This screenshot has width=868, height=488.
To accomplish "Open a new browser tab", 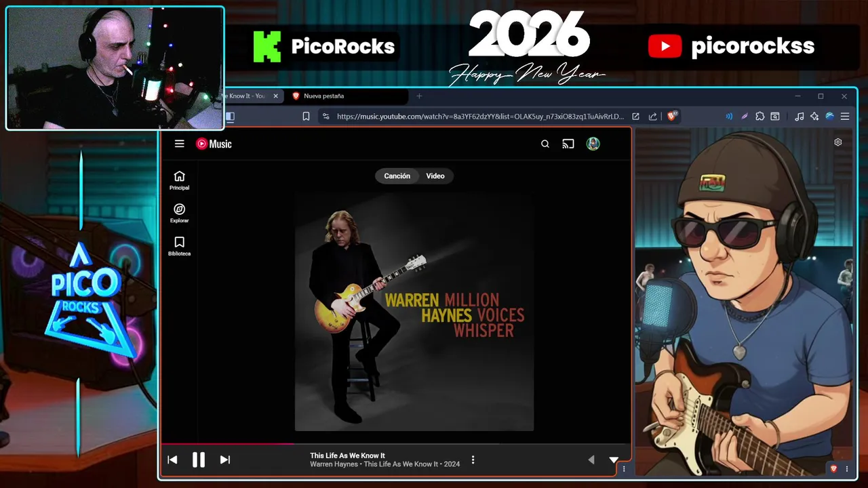I will pos(419,96).
